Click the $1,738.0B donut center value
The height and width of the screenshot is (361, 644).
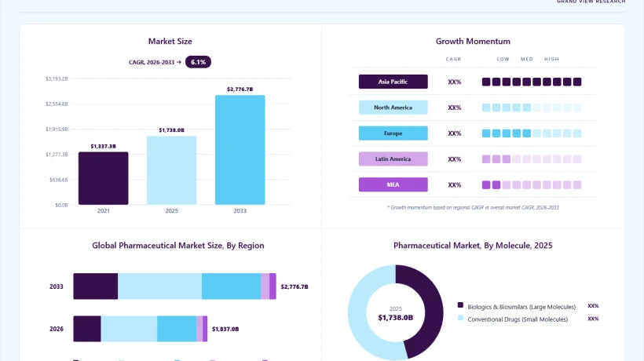[x=396, y=318]
